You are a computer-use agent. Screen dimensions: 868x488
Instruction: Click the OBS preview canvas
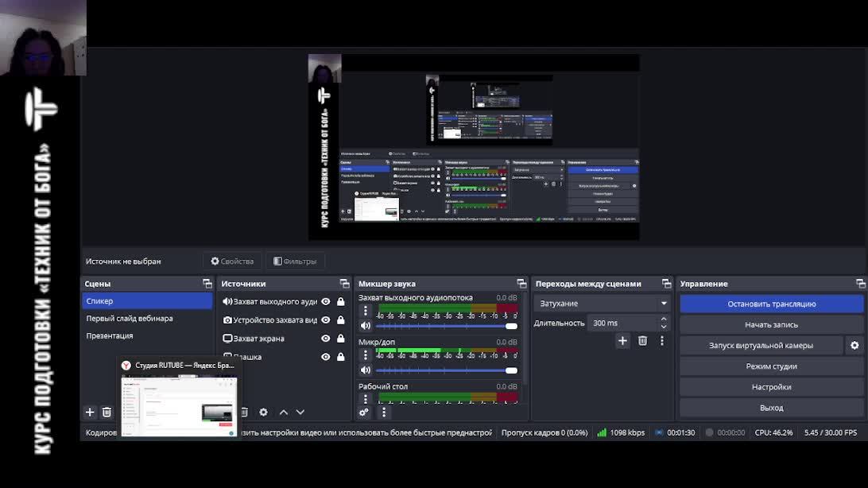pos(474,147)
